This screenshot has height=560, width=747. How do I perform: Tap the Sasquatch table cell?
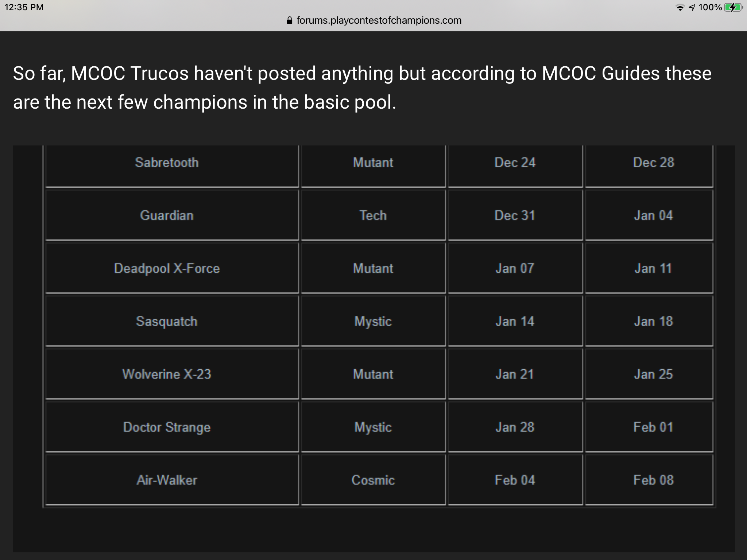tap(172, 321)
